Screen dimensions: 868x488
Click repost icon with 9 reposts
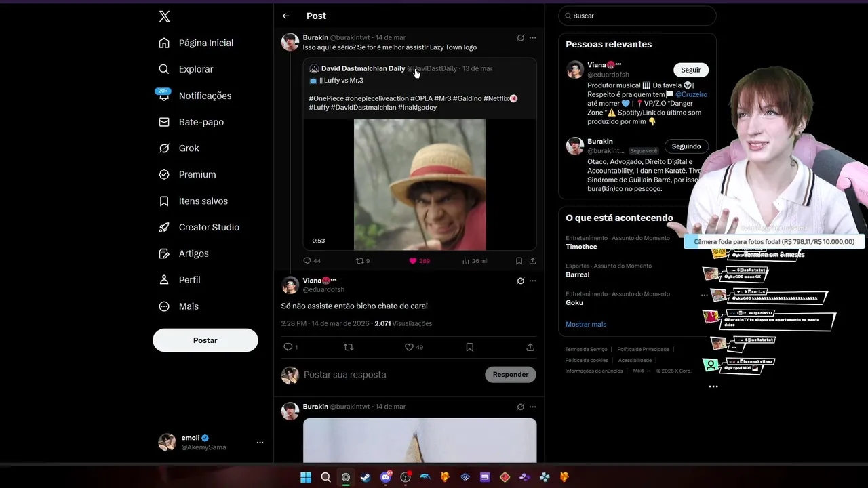[x=363, y=261]
